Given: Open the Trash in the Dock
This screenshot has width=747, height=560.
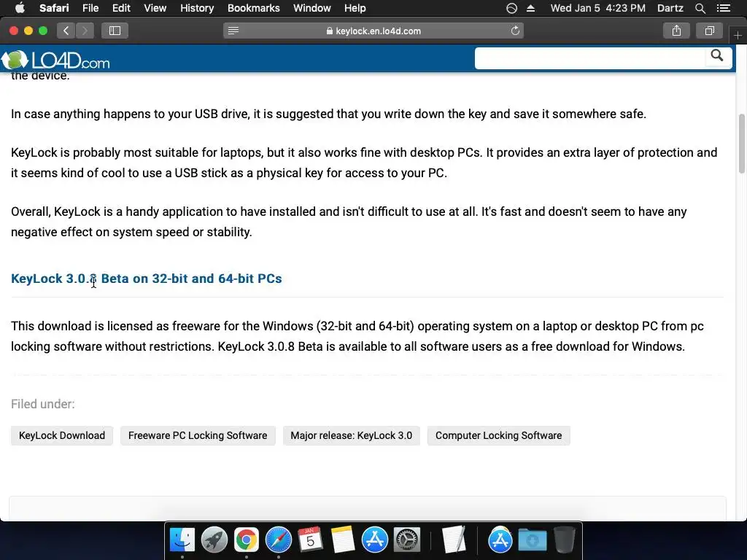Looking at the screenshot, I should (x=564, y=540).
